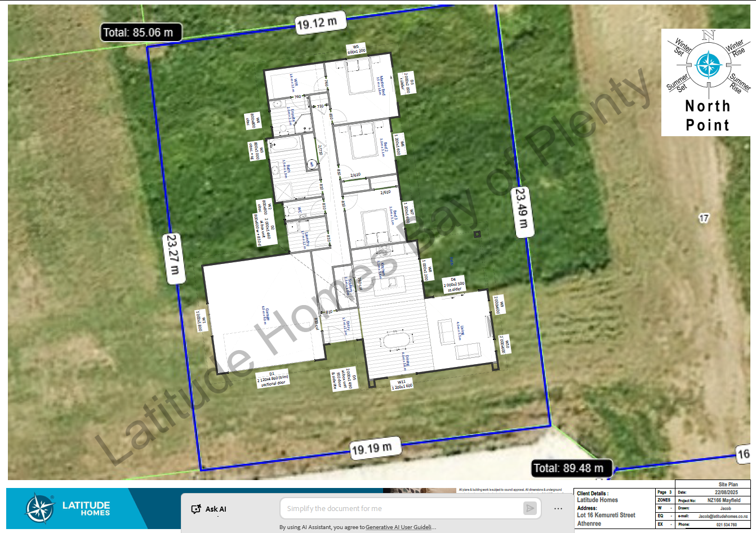Click the phone number 021 534 760
This screenshot has height=533, width=756.
[727, 525]
